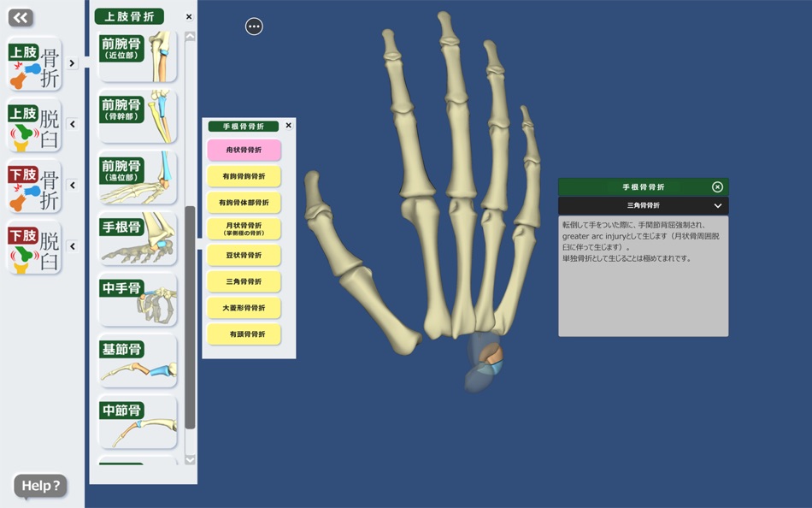Open the circular ellipsis options icon
Viewport: 812px width, 508px height.
point(253,27)
